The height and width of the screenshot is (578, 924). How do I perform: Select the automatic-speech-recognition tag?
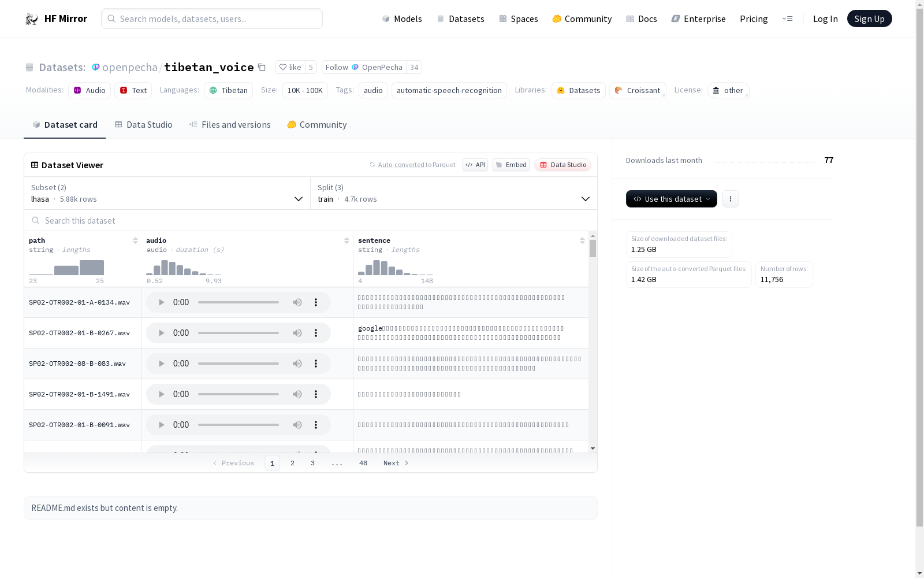[x=449, y=90]
